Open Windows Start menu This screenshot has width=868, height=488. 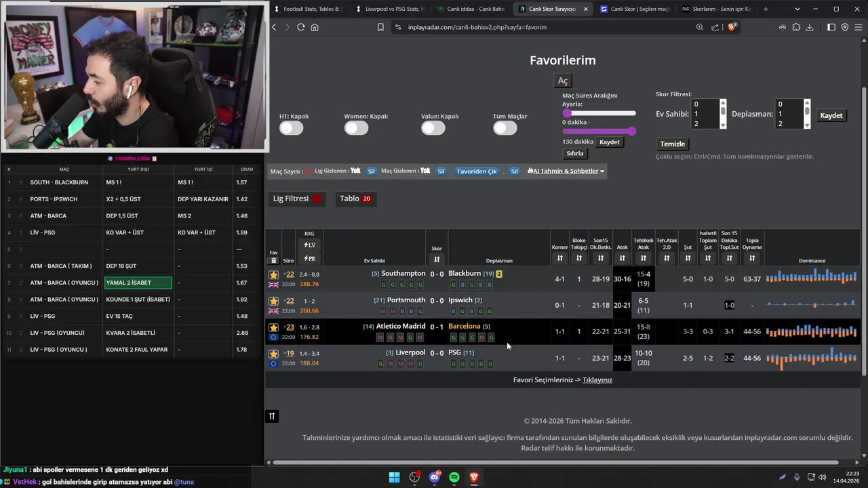point(394,477)
